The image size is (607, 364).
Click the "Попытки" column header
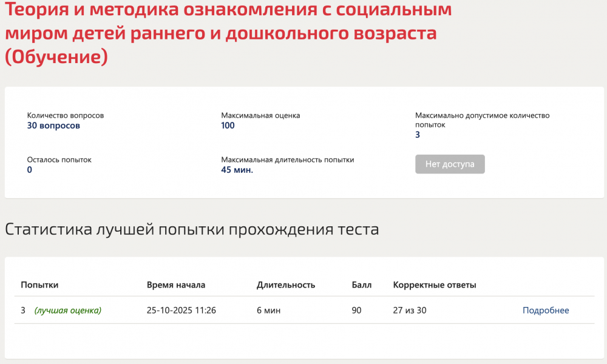tap(39, 285)
